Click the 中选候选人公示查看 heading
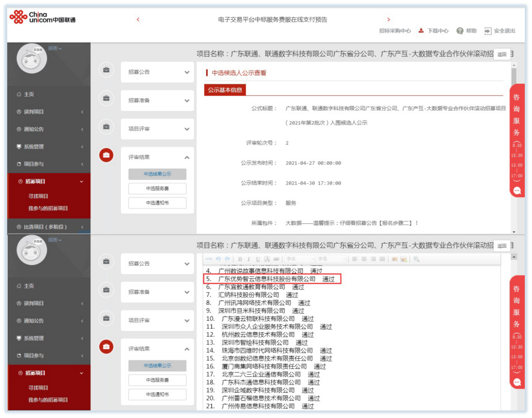Viewport: 532px width, 418px height. click(x=239, y=73)
